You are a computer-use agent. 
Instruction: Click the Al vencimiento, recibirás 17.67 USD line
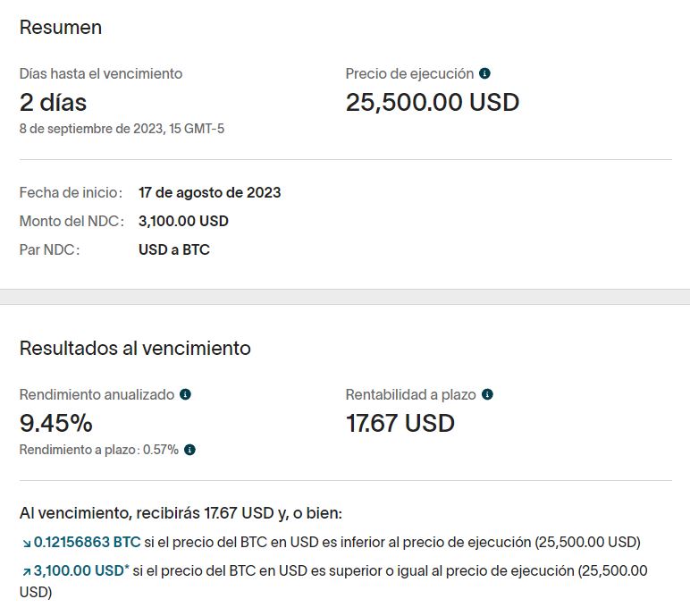click(181, 513)
